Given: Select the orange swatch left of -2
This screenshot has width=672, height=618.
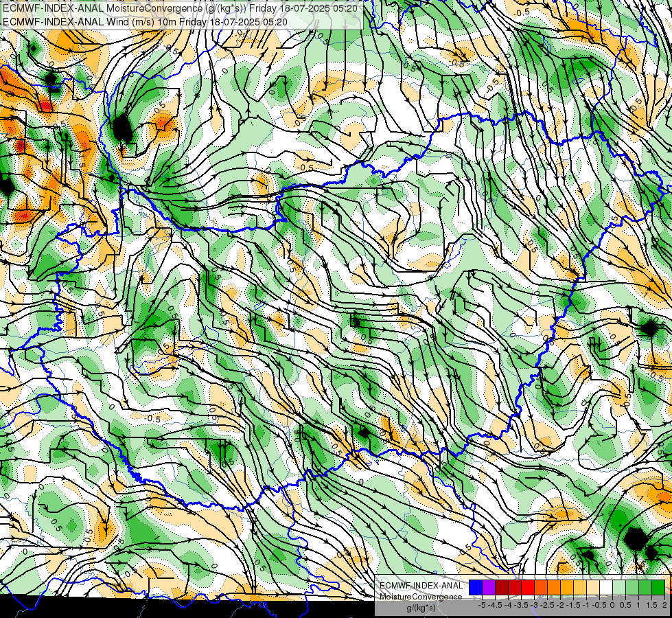Looking at the screenshot, I should coord(554,587).
